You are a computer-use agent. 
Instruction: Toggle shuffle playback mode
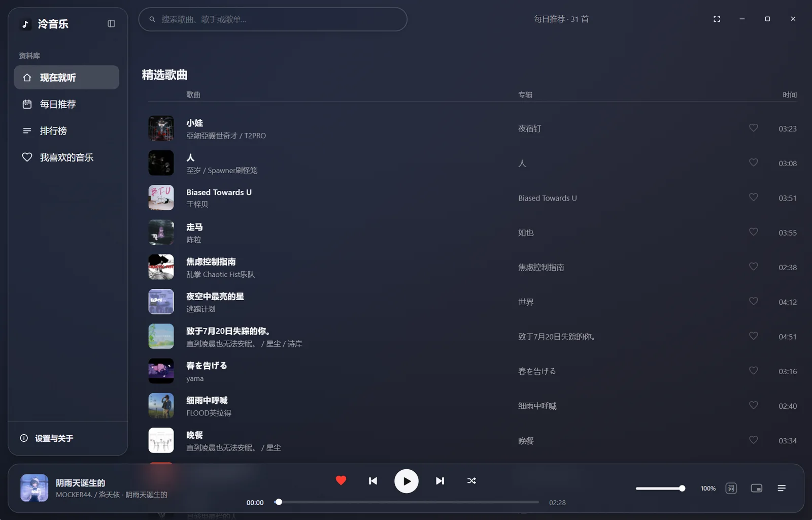[x=471, y=481]
